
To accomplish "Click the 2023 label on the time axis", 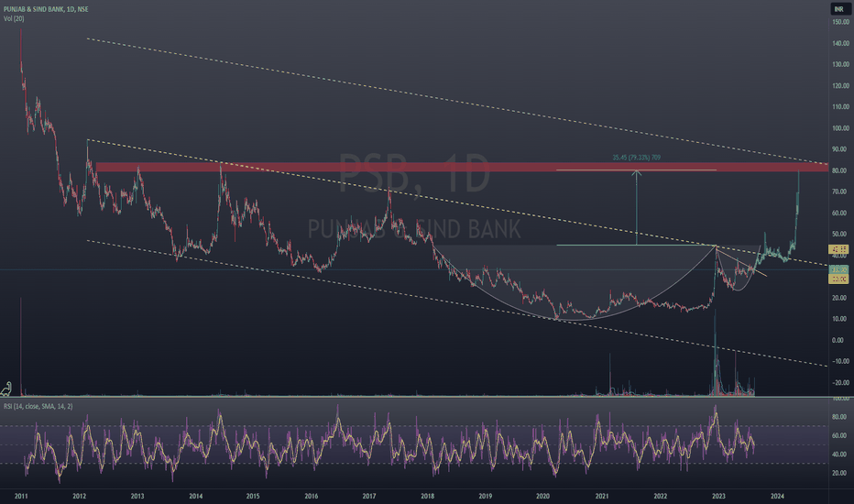I will click(718, 497).
